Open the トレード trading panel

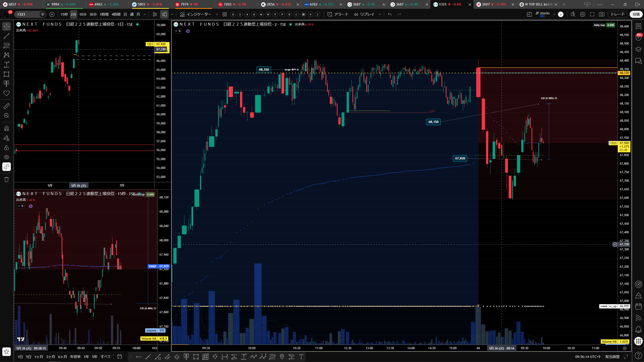618,14
